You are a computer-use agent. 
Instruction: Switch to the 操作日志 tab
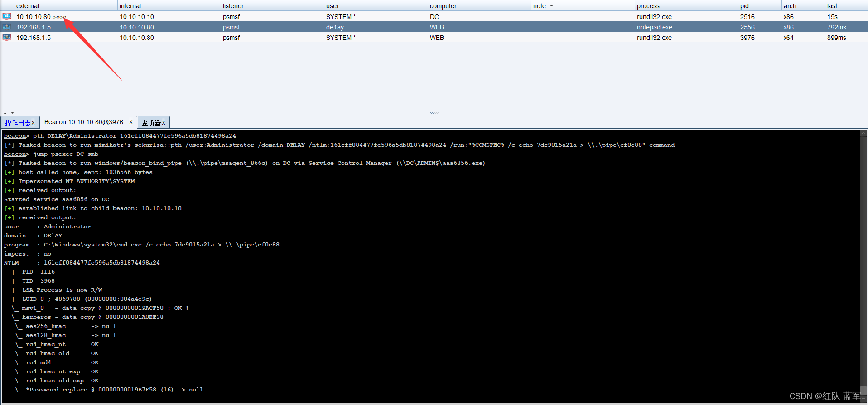18,122
